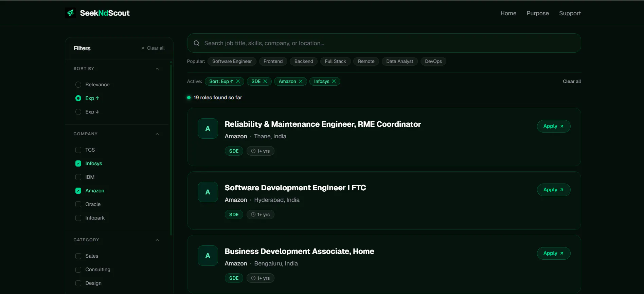Select the Relevance sort option

[78, 85]
